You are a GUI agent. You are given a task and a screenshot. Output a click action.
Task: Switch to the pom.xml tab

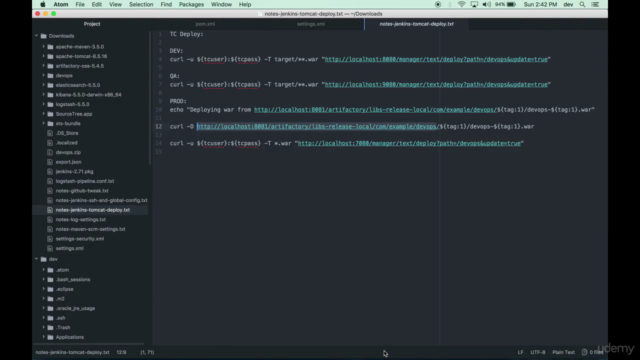click(205, 24)
